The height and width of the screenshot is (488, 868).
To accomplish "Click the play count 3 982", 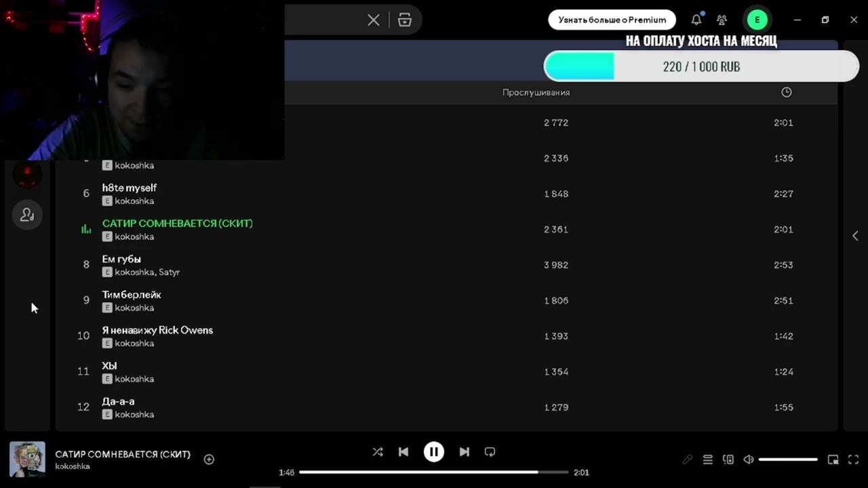I will (556, 265).
